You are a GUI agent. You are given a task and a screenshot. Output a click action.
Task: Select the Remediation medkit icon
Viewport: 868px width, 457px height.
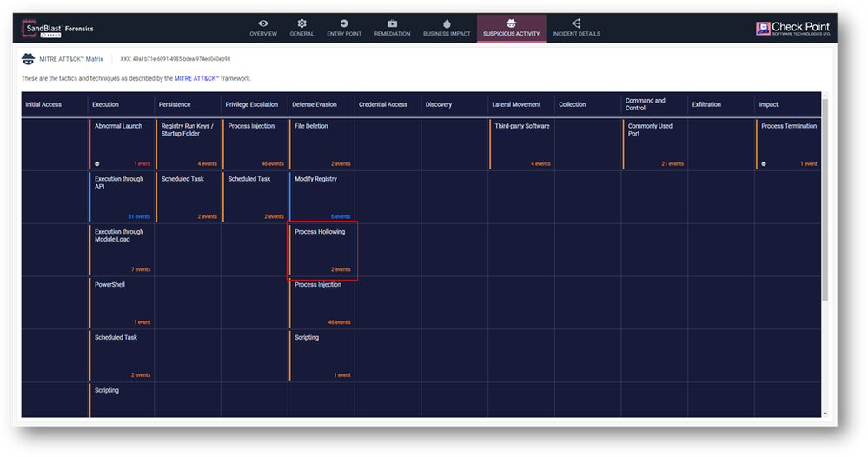click(392, 23)
